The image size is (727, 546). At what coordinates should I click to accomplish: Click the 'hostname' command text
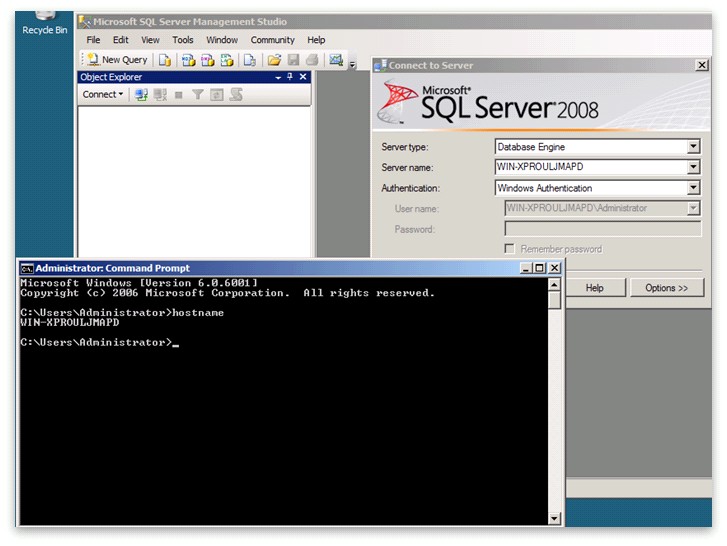[198, 313]
